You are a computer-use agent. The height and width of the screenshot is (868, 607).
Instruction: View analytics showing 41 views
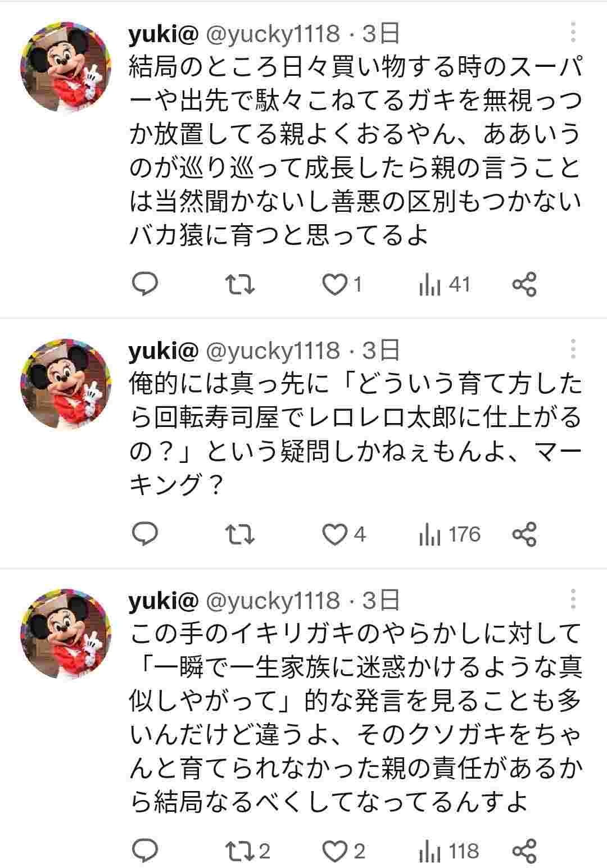click(444, 285)
